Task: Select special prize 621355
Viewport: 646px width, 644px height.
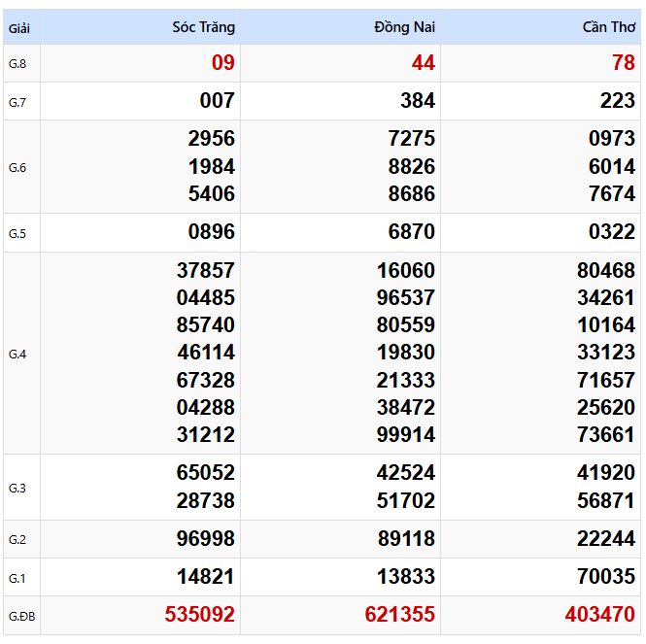Action: pyautogui.click(x=400, y=614)
